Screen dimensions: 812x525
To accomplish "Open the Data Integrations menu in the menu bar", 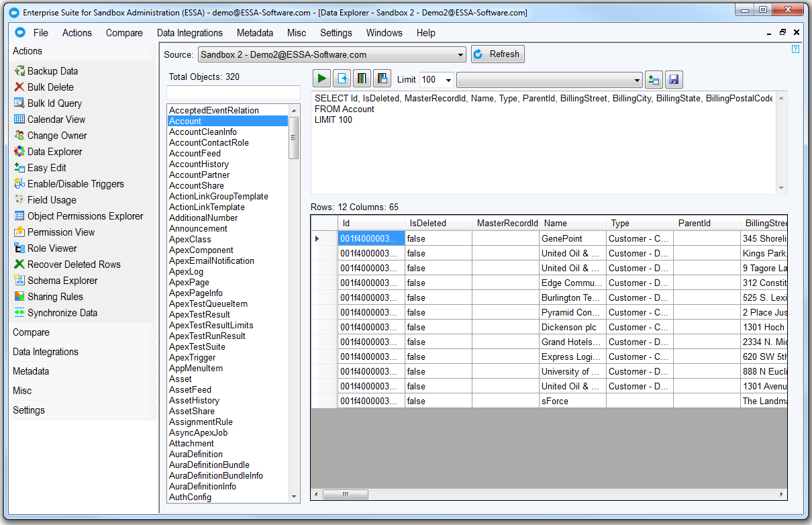I will click(x=190, y=33).
